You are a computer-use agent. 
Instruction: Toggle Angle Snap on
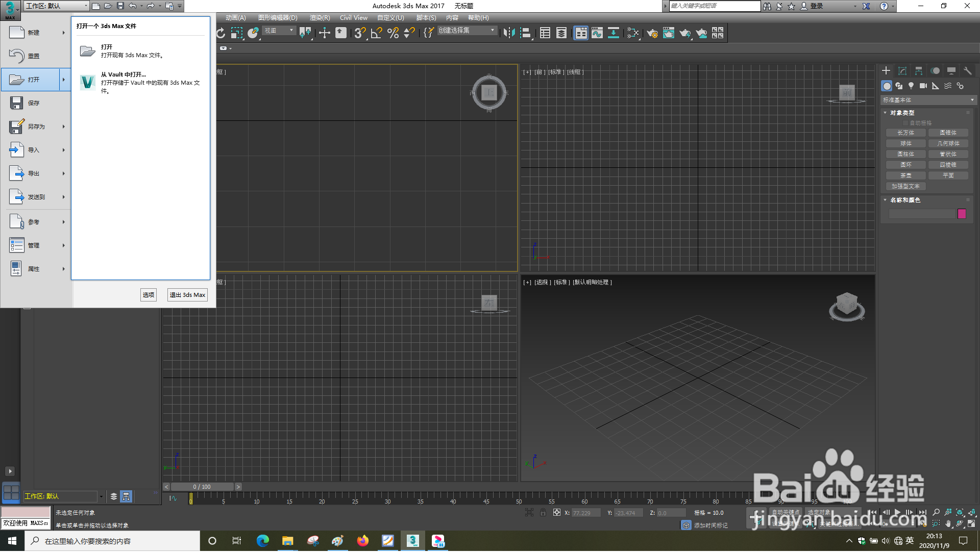coord(377,33)
